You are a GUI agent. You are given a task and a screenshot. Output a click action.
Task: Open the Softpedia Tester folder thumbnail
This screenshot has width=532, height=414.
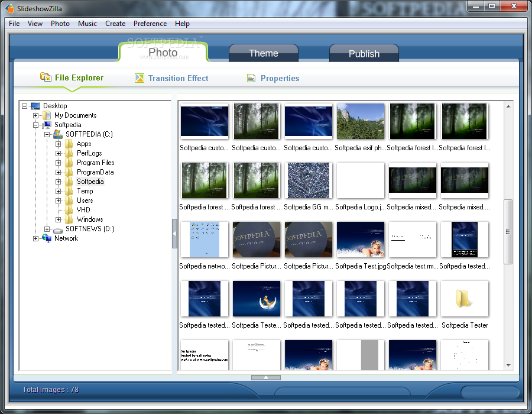tap(465, 299)
